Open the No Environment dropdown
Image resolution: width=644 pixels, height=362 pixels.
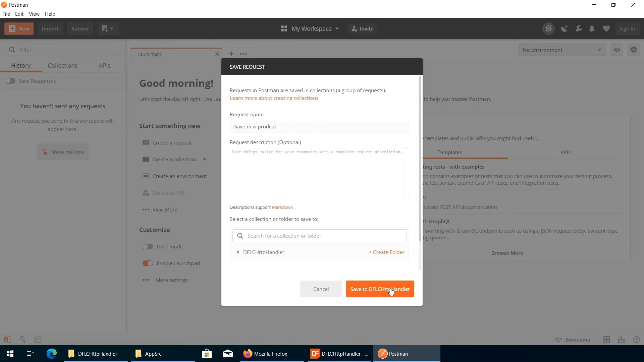tap(562, 50)
